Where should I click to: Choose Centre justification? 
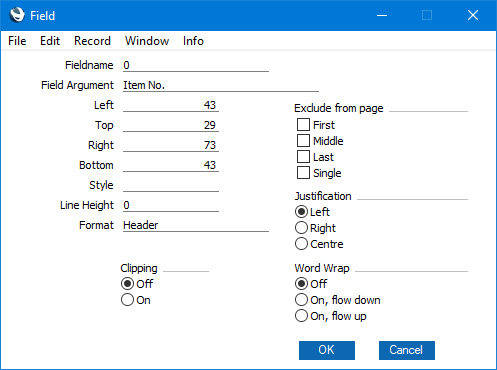tap(301, 244)
